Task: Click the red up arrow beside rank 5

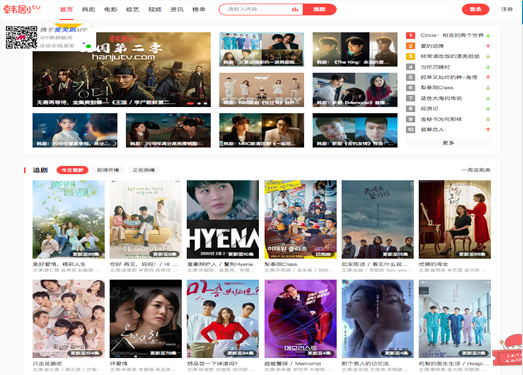Action: [488, 77]
